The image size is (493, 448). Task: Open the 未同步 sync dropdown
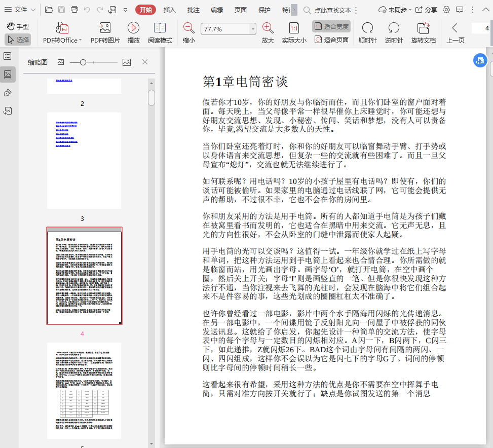point(395,10)
